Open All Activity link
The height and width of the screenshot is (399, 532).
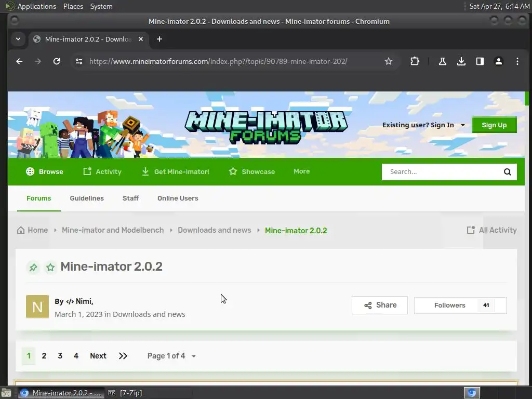(491, 230)
